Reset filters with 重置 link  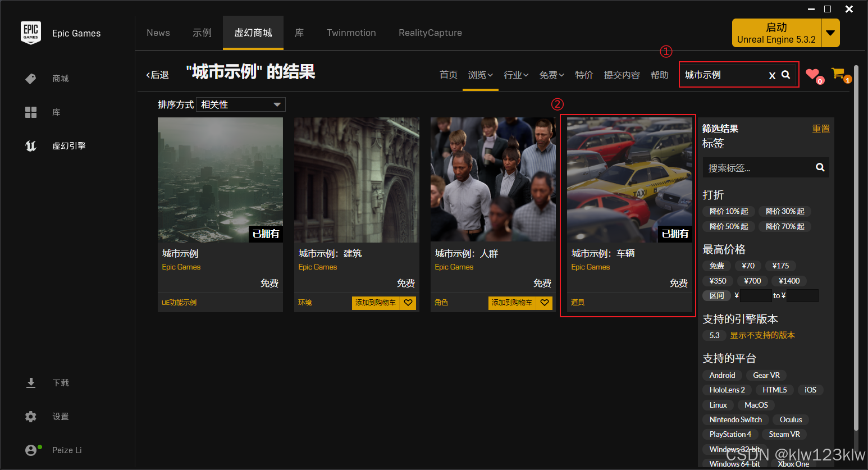click(x=821, y=129)
